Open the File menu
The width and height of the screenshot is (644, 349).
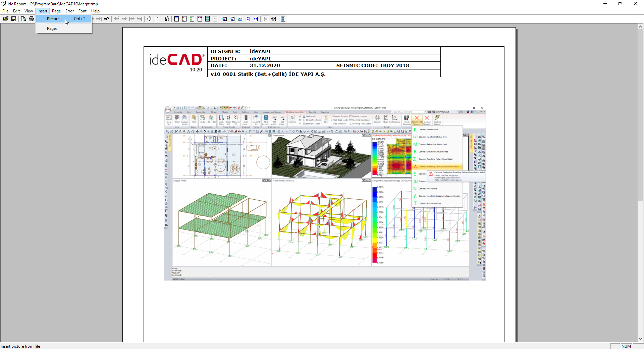point(5,11)
